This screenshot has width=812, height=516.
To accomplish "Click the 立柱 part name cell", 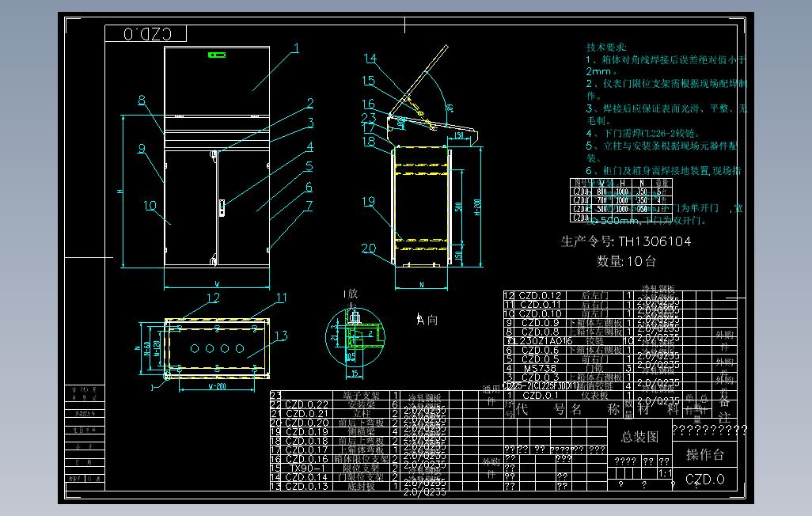I will [x=361, y=413].
